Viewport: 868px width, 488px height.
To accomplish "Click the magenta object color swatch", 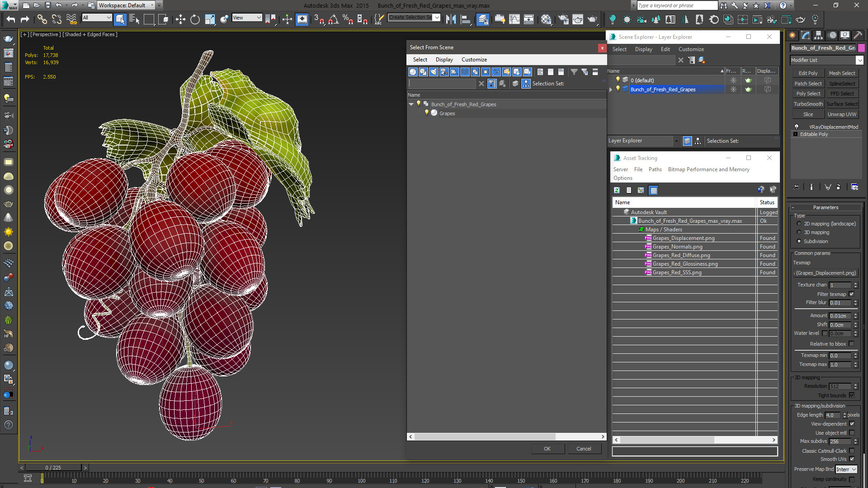I will click(861, 48).
